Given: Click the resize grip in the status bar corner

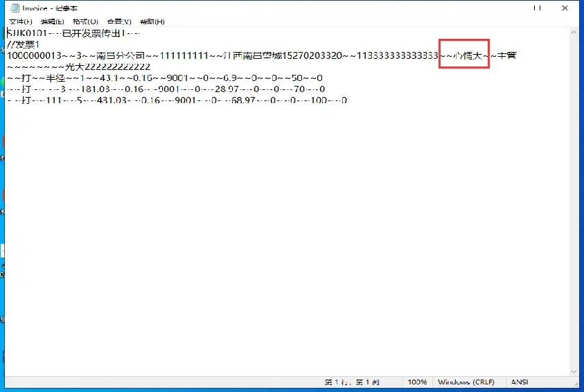Looking at the screenshot, I should click(x=576, y=384).
